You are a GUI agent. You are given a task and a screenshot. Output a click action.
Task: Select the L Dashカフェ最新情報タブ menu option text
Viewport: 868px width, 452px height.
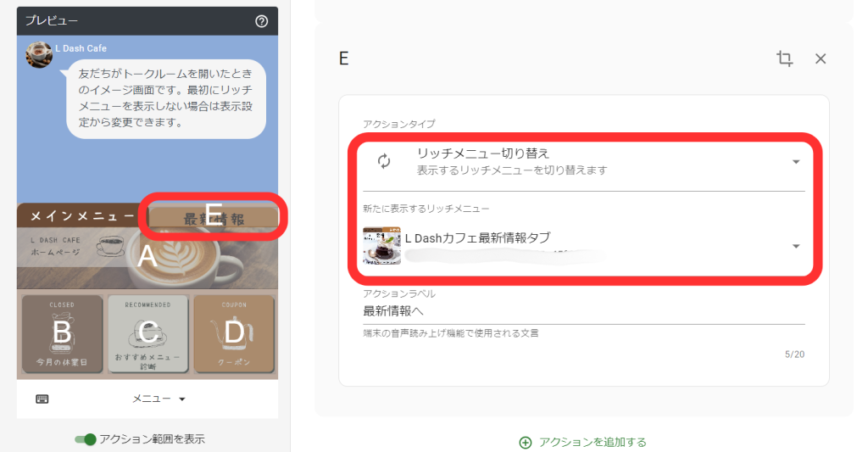tap(478, 238)
